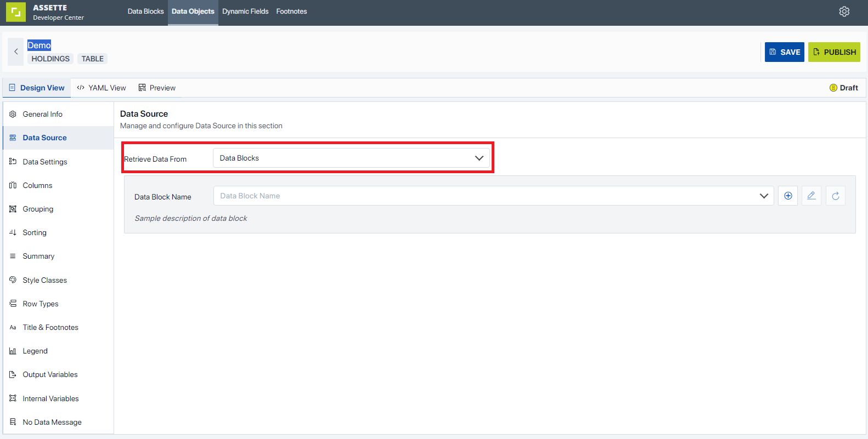Click the Style Classes palette icon
Viewport: 868px width, 439px height.
13,280
